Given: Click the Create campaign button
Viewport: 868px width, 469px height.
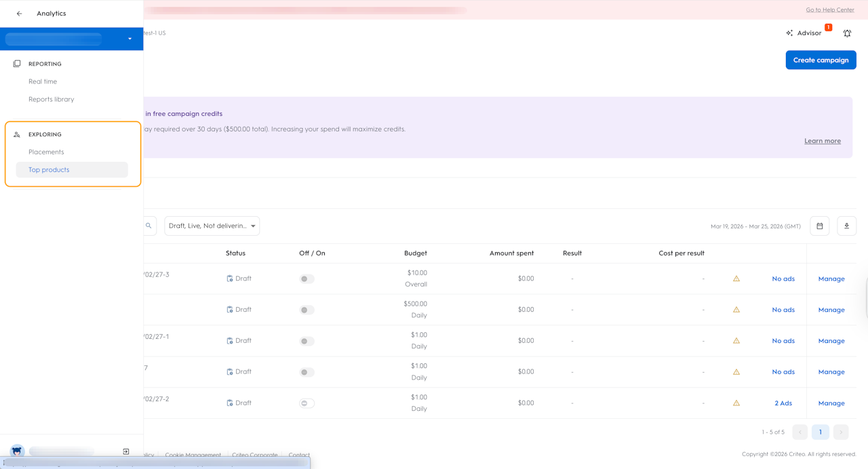Looking at the screenshot, I should [x=821, y=60].
